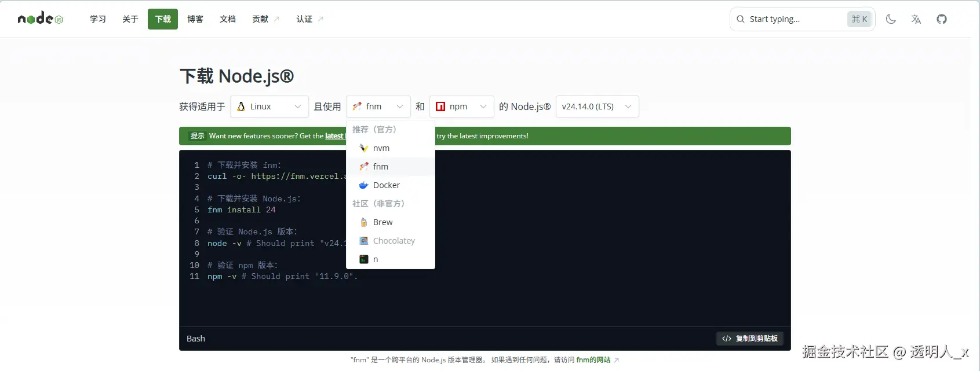The width and height of the screenshot is (980, 371).
Task: Select nvm from the list
Action: pos(391,148)
